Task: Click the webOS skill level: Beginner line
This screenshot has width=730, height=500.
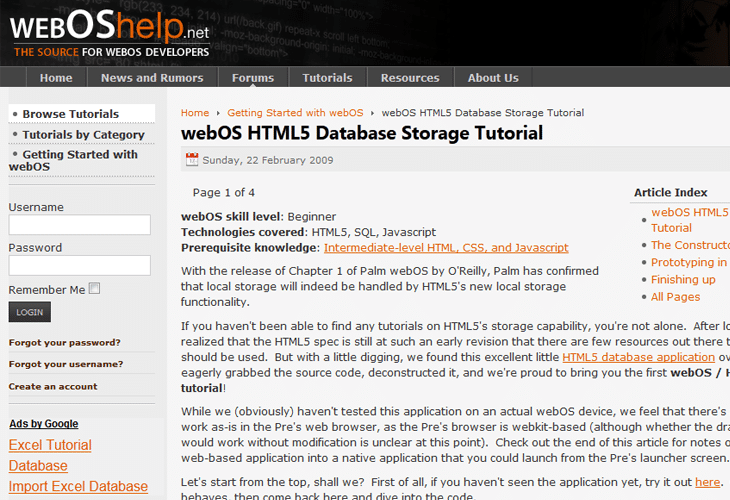Action: [258, 216]
